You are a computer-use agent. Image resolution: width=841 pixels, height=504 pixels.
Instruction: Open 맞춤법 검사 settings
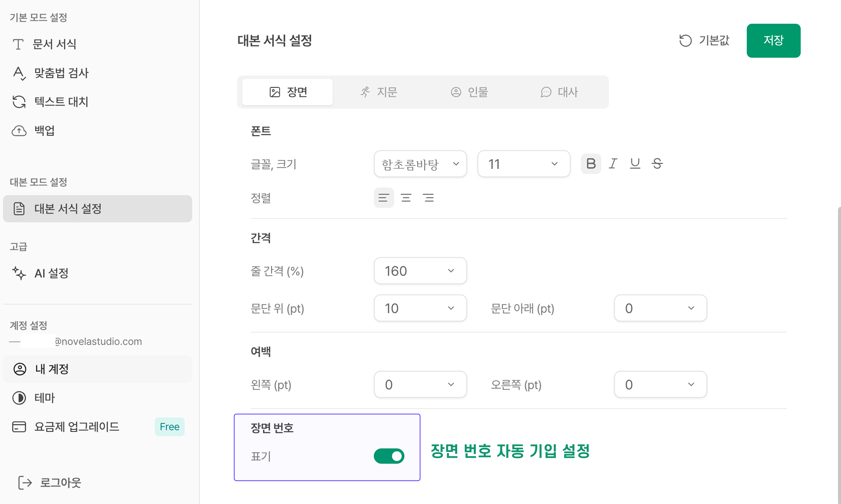pyautogui.click(x=61, y=73)
